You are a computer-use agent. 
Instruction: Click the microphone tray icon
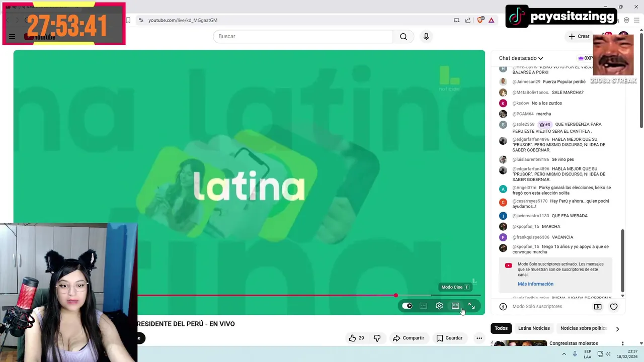575,354
